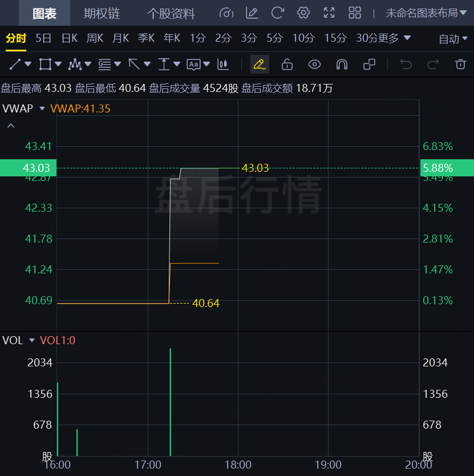Viewport: 474px width, 476px height.
Task: Expand the arrow marker tool options
Action: pos(147,64)
